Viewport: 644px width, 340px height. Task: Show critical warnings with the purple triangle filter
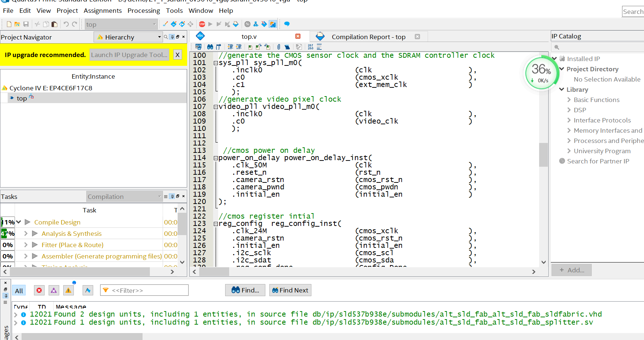tap(54, 290)
